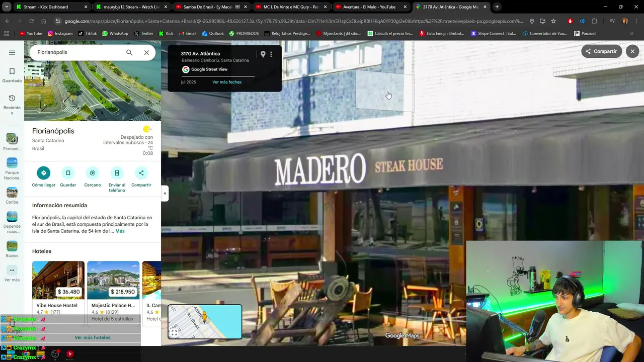Click the red play icon in taskbar
644x362 pixels.
pyautogui.click(x=70, y=354)
